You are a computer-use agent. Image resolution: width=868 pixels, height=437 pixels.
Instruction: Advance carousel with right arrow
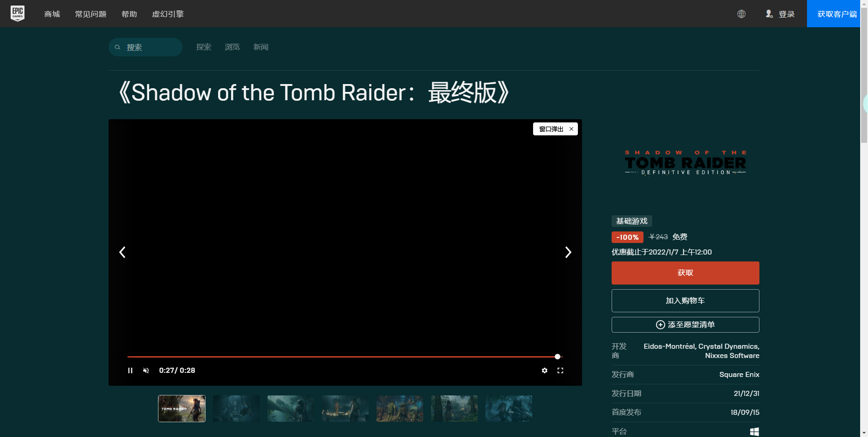(568, 252)
